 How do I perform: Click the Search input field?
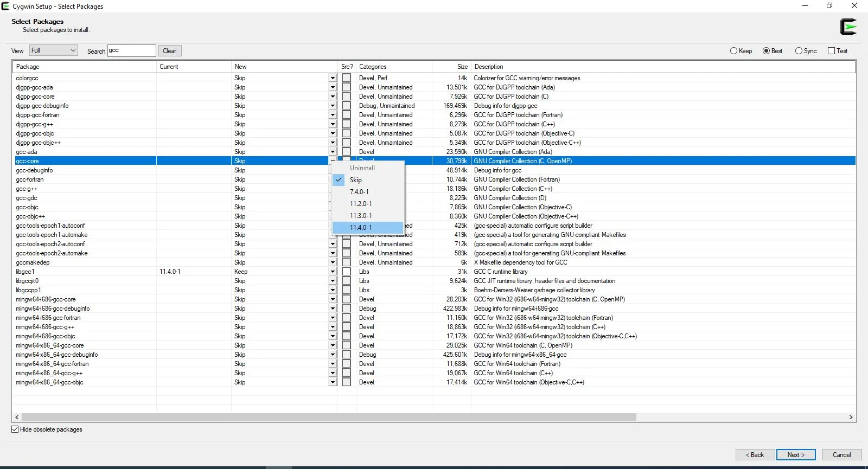click(132, 50)
